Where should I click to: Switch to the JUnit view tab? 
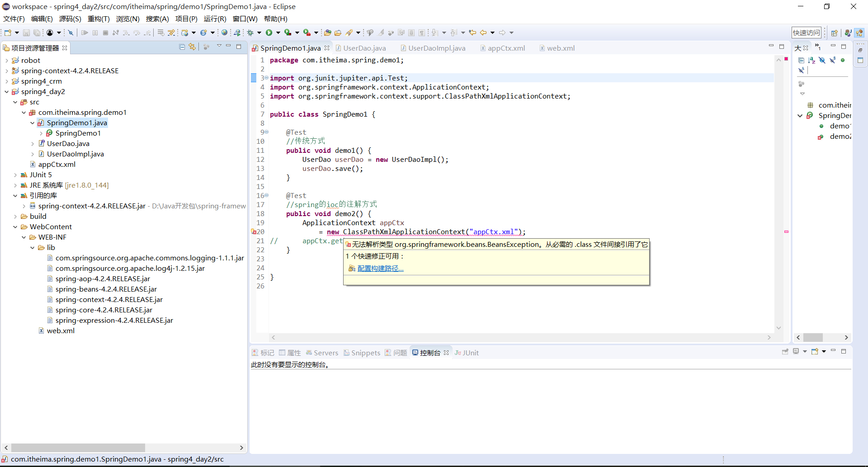(x=467, y=353)
